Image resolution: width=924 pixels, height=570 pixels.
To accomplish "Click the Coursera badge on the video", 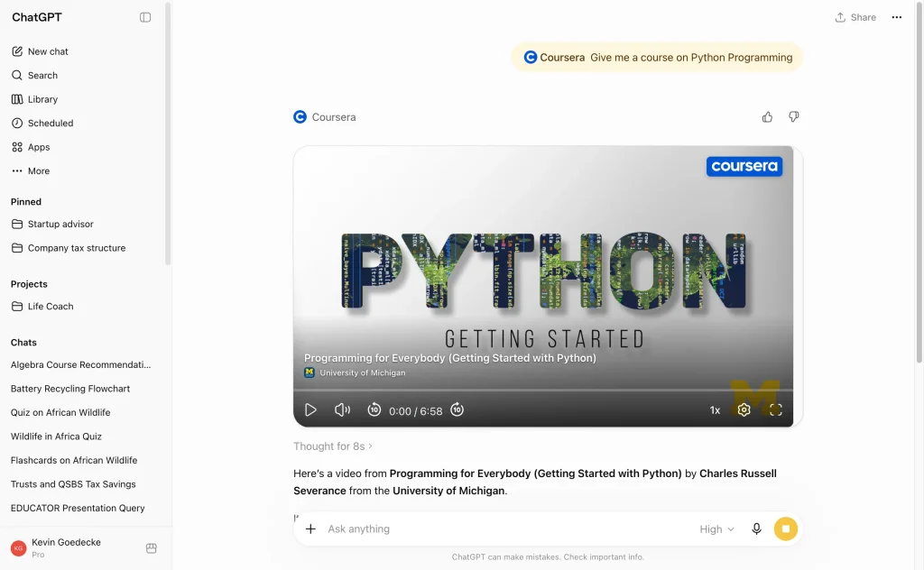I will tap(744, 167).
